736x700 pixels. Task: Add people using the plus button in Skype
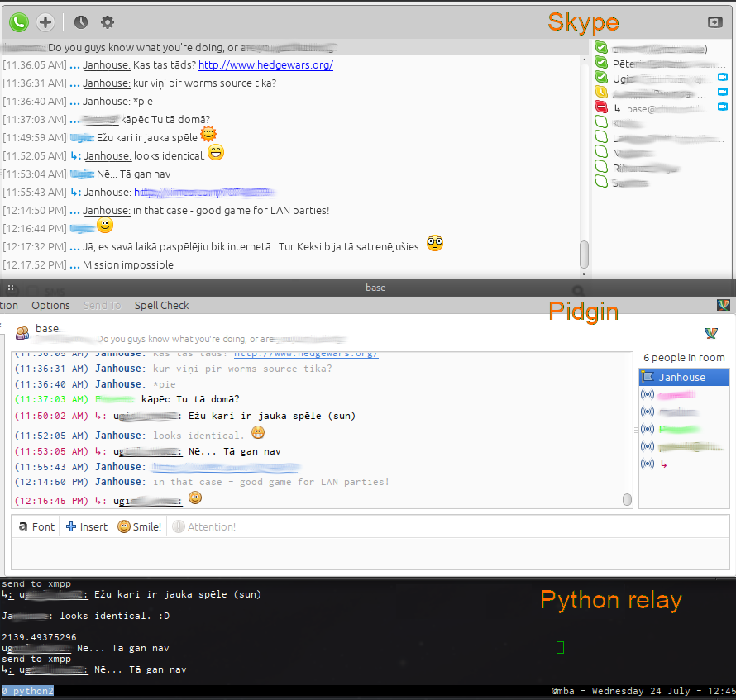pos(45,22)
